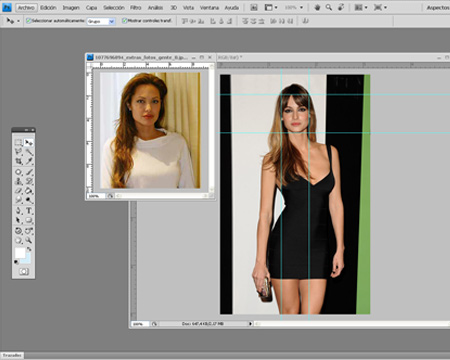This screenshot has width=450, height=360.
Task: Click zoom percentage field of small document
Action: coord(95,196)
